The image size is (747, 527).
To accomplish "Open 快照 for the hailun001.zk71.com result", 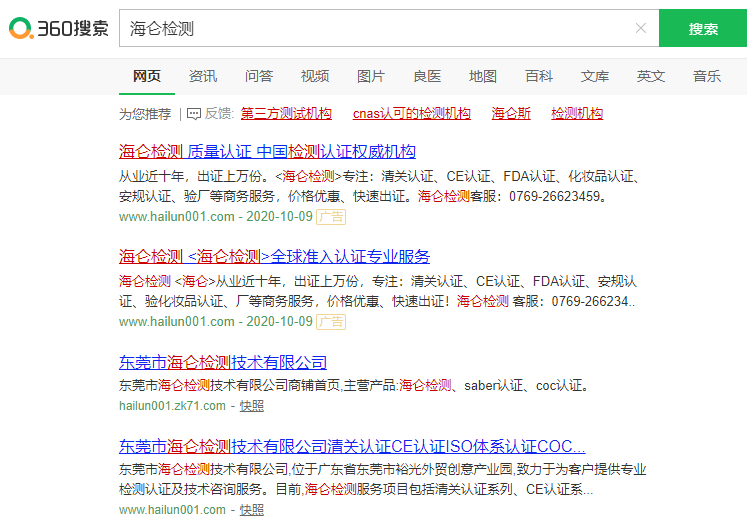I will tap(252, 406).
